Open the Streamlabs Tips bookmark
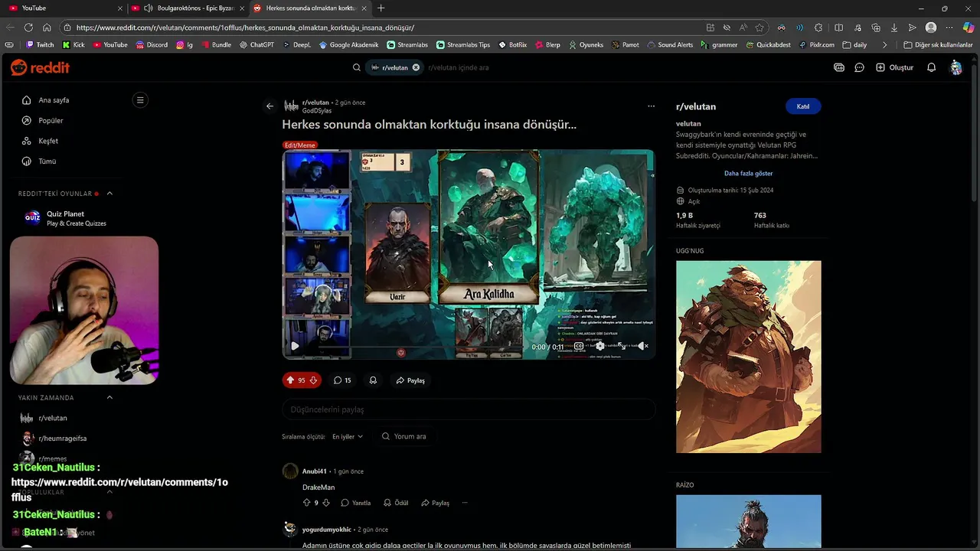This screenshot has height=551, width=980. [x=463, y=45]
